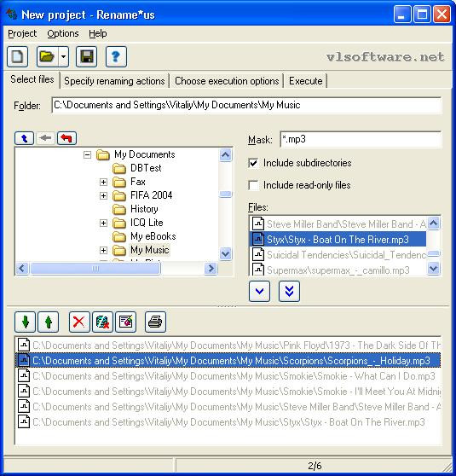Screen dimensions: 456x476
Task: Click the Files list scroll down arrow
Action: click(x=434, y=268)
